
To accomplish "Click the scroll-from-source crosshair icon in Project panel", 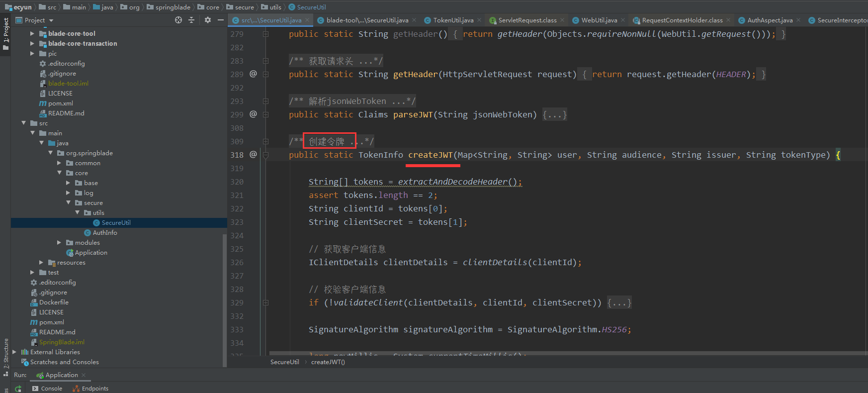I will (x=178, y=20).
